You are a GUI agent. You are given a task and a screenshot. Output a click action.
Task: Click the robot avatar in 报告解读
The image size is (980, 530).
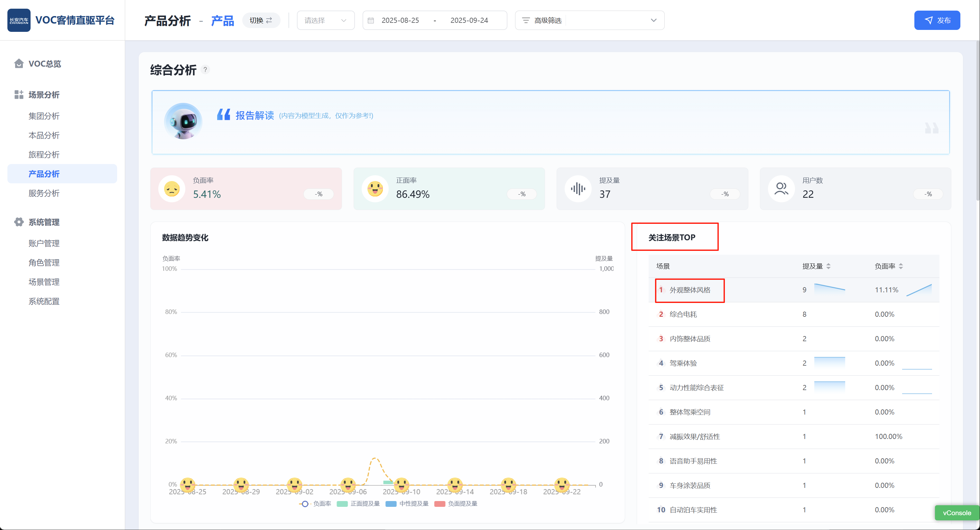coord(183,122)
